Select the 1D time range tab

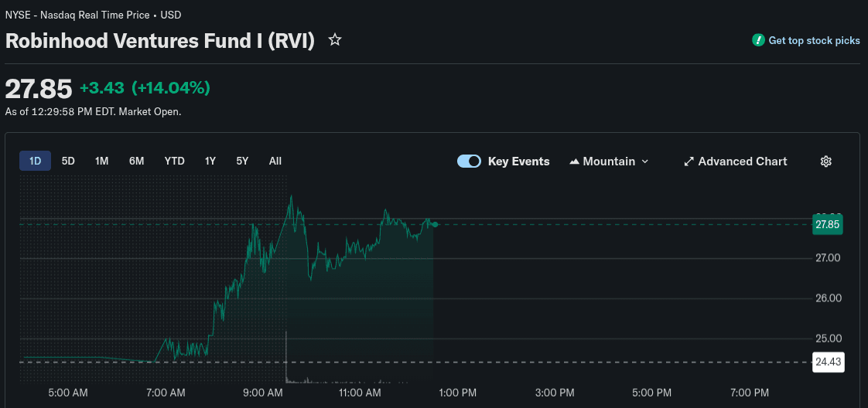[x=35, y=161]
